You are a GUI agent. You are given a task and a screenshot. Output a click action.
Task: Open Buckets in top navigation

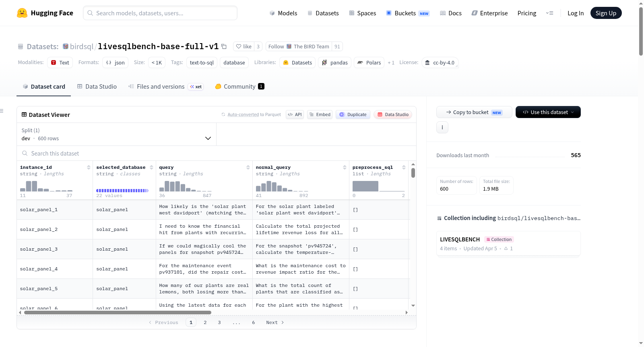[x=407, y=13]
